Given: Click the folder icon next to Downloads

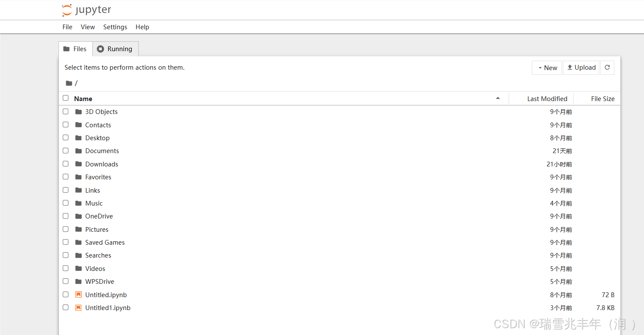Looking at the screenshot, I should 78,164.
